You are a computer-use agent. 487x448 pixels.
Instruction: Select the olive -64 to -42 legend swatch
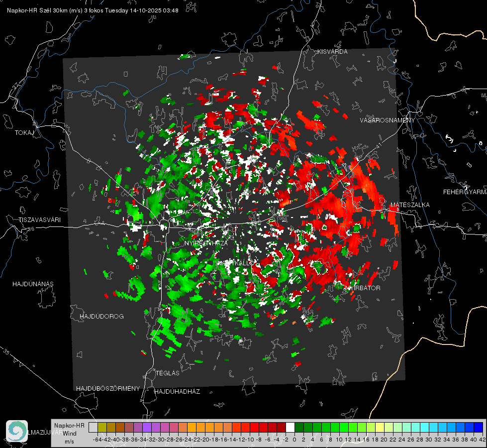pyautogui.click(x=102, y=427)
